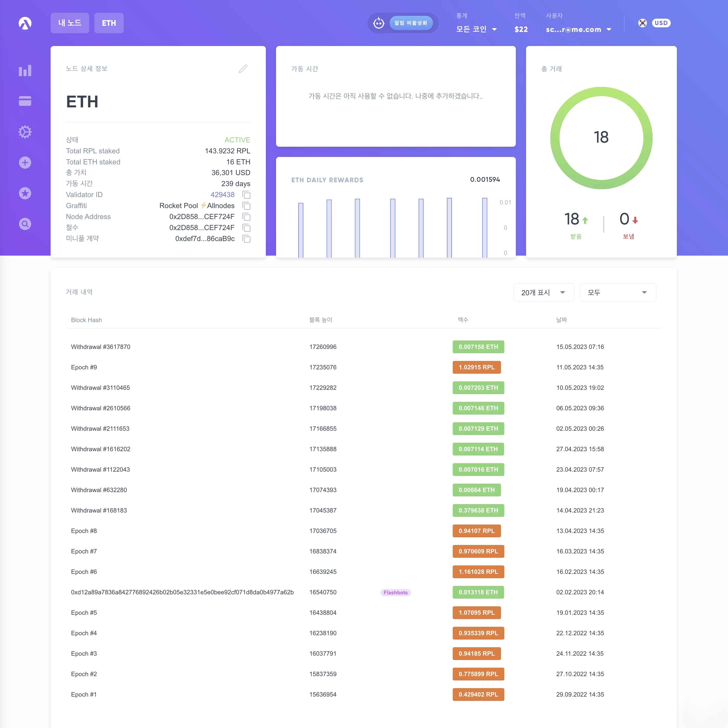This screenshot has width=728, height=728.
Task: Click the 143.9232 RPL staked value
Action: [227, 151]
